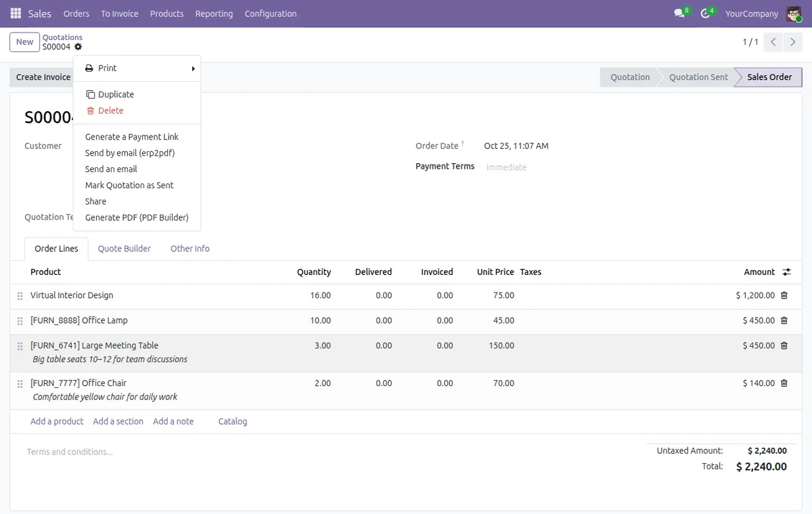Viewport: 812px width, 514px height.
Task: Open the YourCompany company switcher
Action: tap(752, 14)
